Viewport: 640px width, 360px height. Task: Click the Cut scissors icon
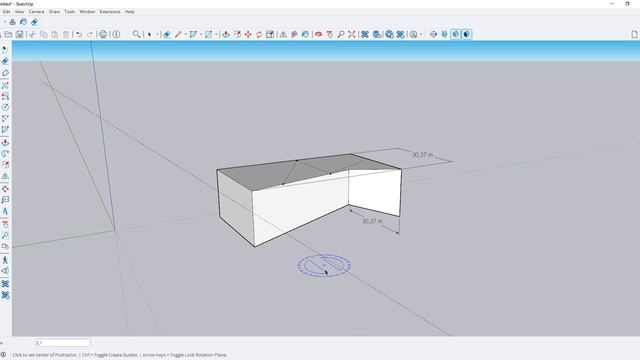click(33, 34)
